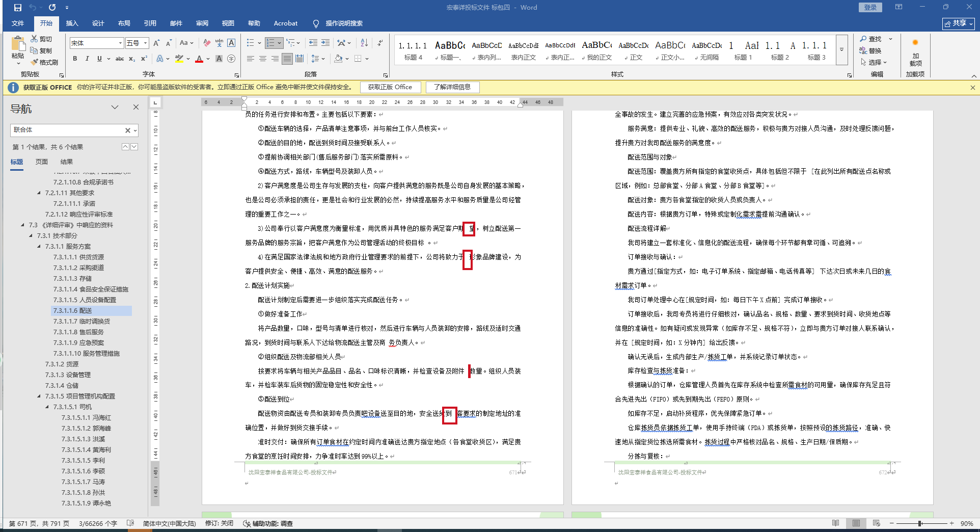
Task: Click the Shrink Font icon
Action: 169,43
